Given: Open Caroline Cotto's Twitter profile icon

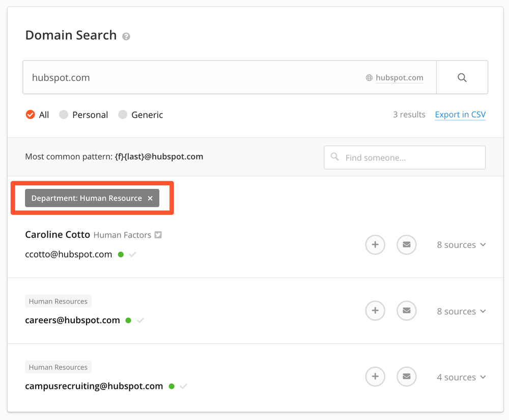Looking at the screenshot, I should [158, 235].
